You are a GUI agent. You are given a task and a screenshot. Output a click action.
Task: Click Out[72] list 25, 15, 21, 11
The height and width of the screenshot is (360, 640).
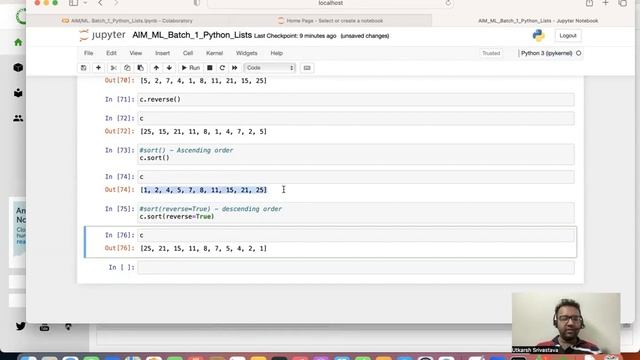click(203, 131)
